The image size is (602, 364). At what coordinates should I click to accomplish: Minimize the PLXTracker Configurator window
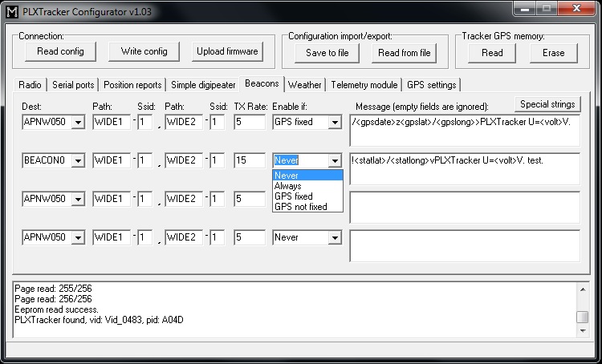(524, 9)
